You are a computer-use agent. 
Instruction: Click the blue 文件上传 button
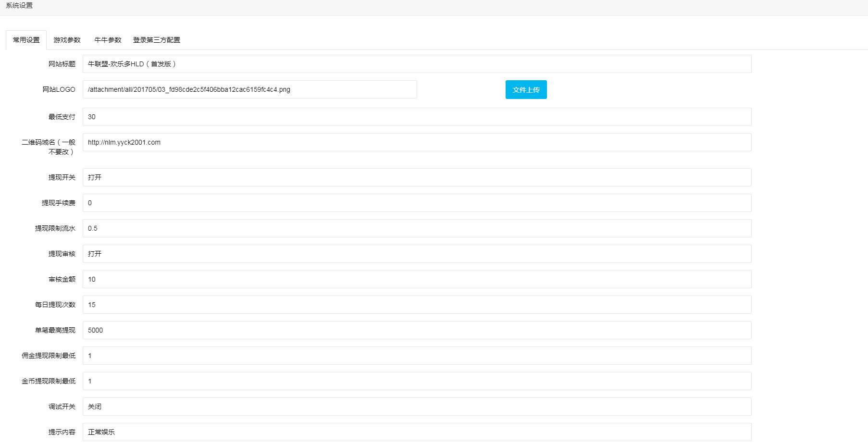[x=526, y=90]
